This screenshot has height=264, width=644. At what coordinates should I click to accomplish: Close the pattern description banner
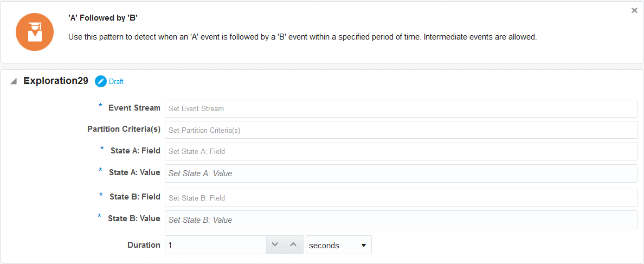[634, 11]
